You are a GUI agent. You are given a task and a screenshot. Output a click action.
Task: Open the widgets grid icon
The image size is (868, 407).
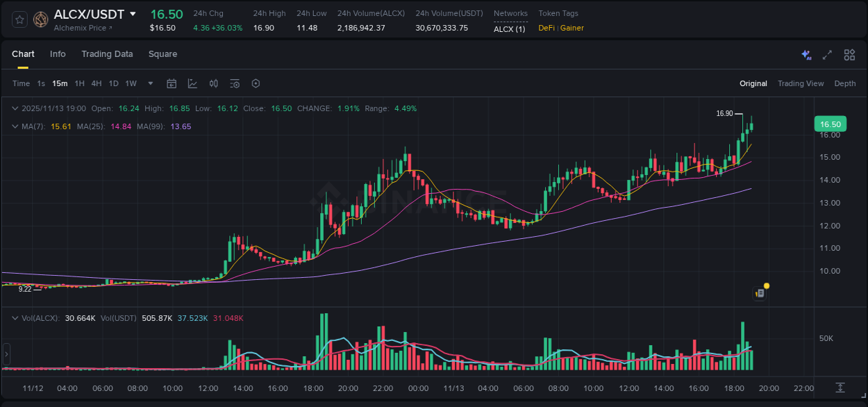pos(849,54)
